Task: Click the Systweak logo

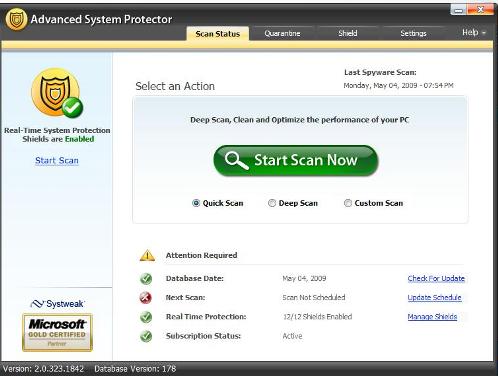Action: 57,304
